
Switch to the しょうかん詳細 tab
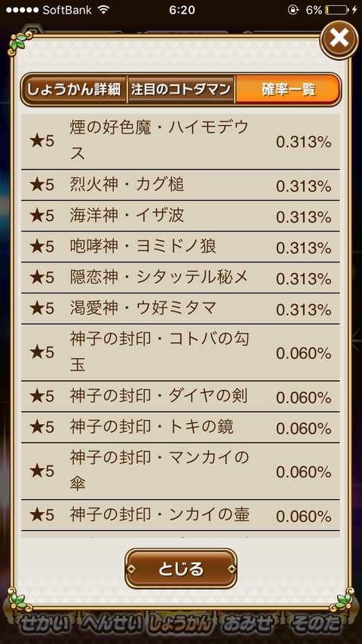point(75,89)
